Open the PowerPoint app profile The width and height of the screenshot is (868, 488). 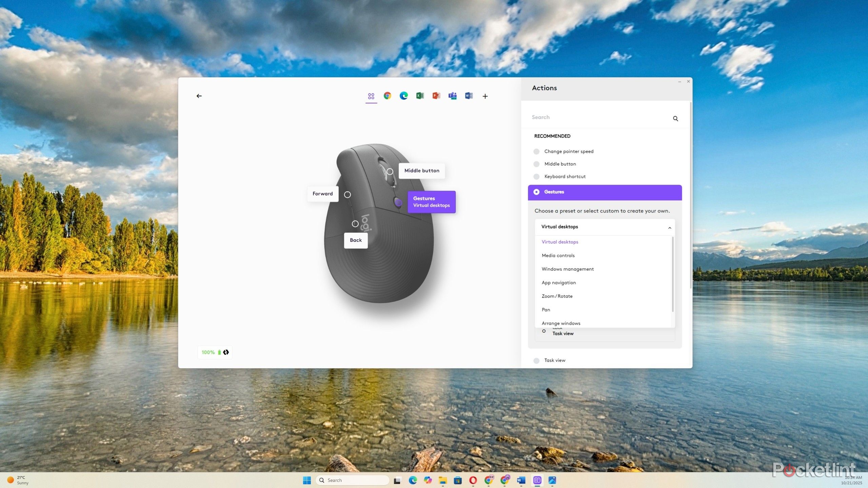coord(436,96)
